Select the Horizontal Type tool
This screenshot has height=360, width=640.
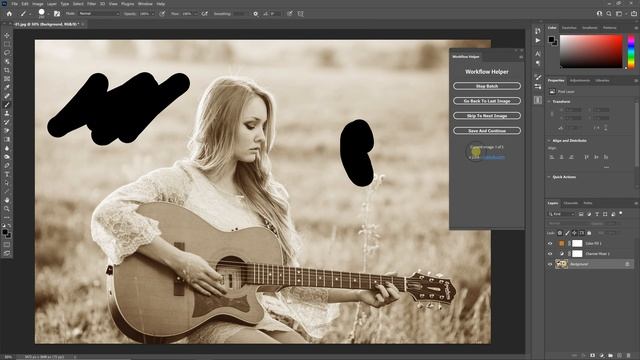tap(7, 174)
